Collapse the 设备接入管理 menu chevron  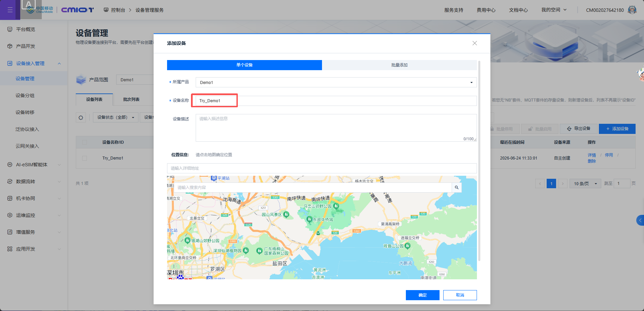tap(59, 63)
